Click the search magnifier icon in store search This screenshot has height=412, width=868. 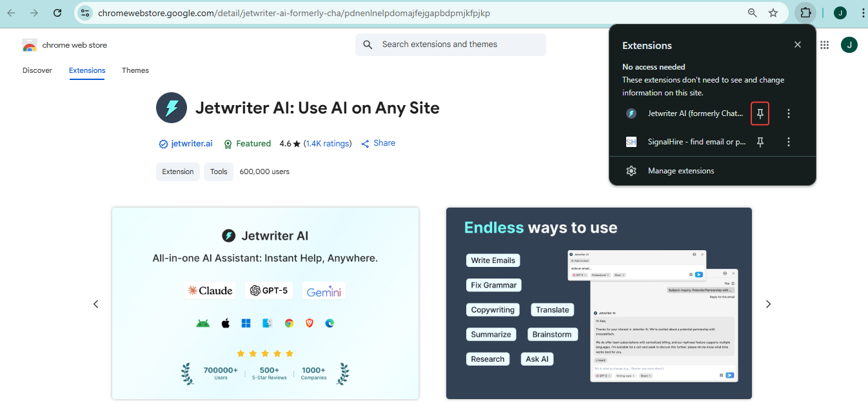pos(368,44)
